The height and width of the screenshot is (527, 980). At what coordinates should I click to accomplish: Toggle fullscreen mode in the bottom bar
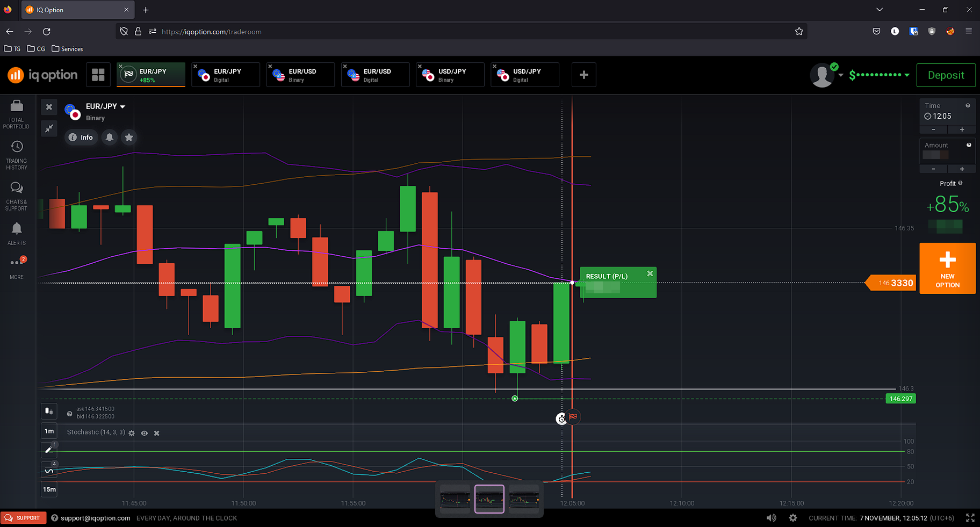970,518
